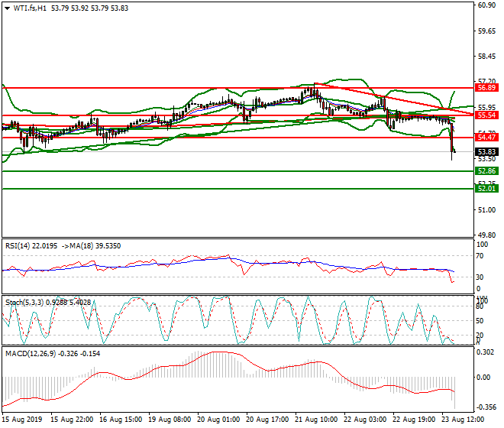Click the 22 Aug 03:00 time axis label

coord(365,420)
